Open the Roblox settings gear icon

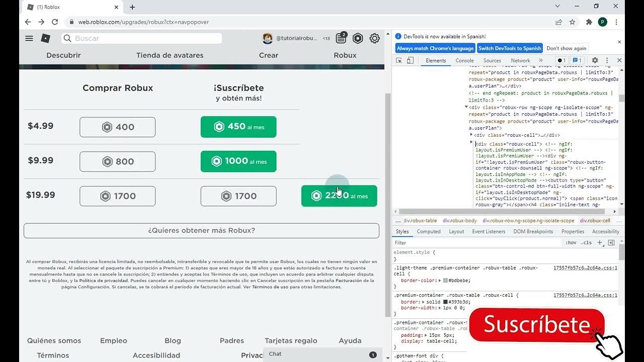pyautogui.click(x=374, y=38)
